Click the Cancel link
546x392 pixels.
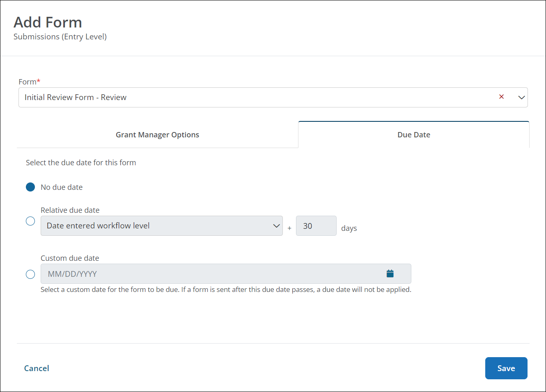37,368
